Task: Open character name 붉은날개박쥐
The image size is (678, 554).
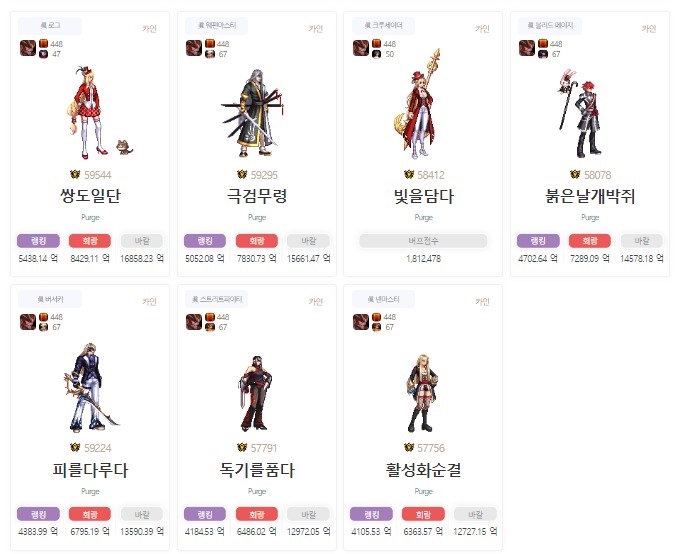Action: [590, 196]
